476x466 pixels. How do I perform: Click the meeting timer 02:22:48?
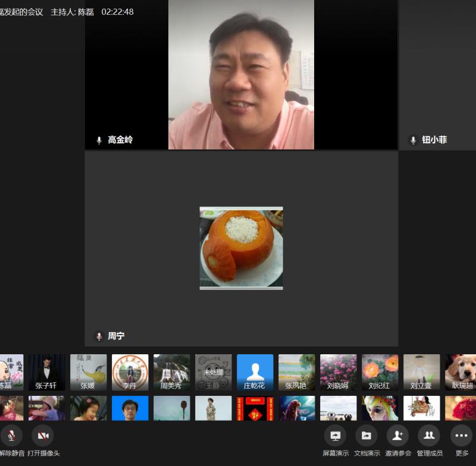(117, 12)
